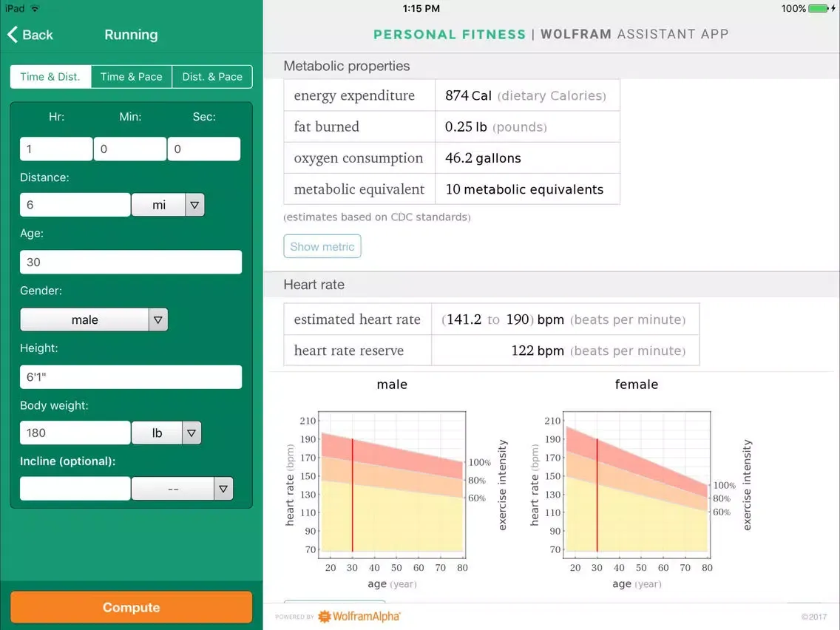Click the fat burned row label

[326, 127]
